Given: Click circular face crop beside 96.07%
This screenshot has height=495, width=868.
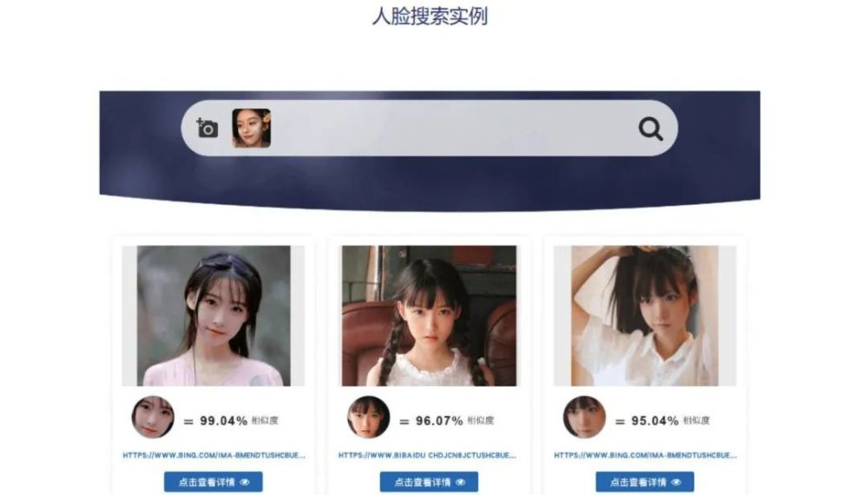Looking at the screenshot, I should pos(369,417).
